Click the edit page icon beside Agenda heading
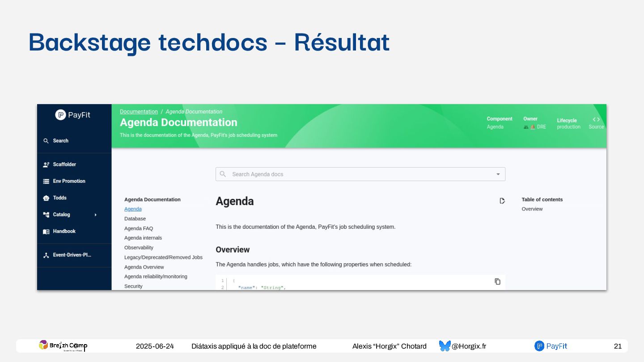 click(502, 201)
